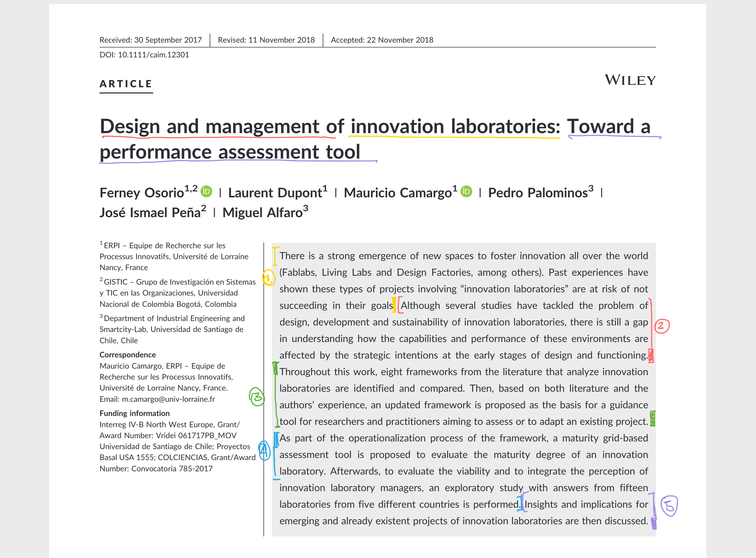Image resolution: width=756 pixels, height=558 pixels.
Task: Click Ferney Osorio's ORCID iD icon
Action: point(206,191)
